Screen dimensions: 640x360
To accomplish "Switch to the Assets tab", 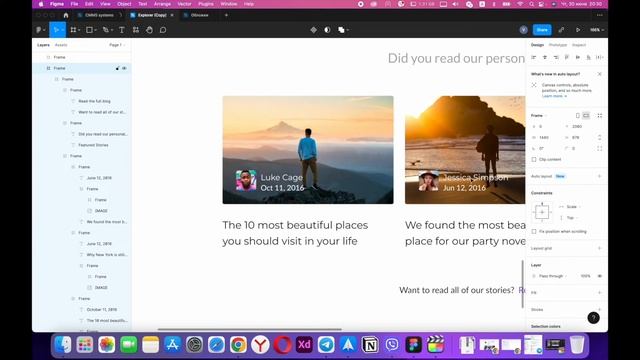I will click(61, 45).
